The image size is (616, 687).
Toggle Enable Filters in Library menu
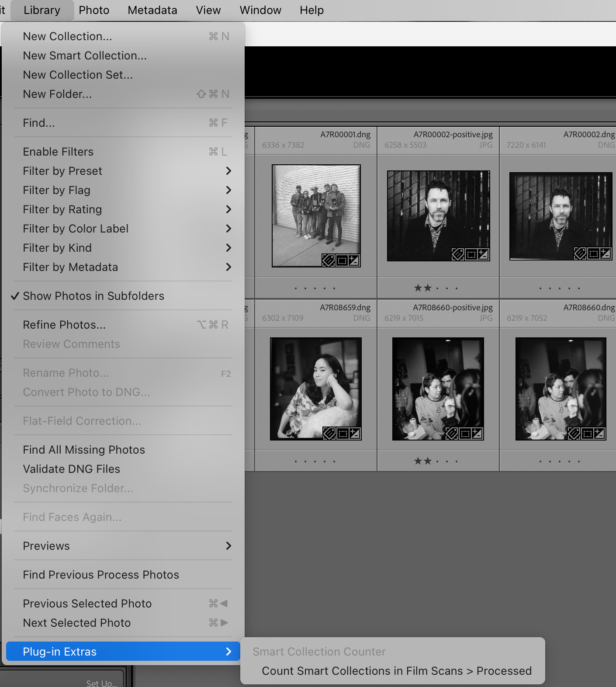(x=58, y=152)
